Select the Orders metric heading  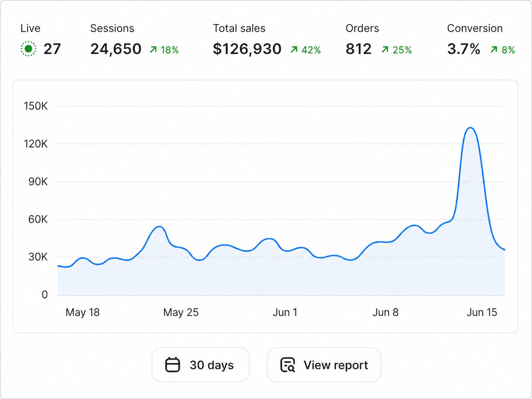pos(362,28)
